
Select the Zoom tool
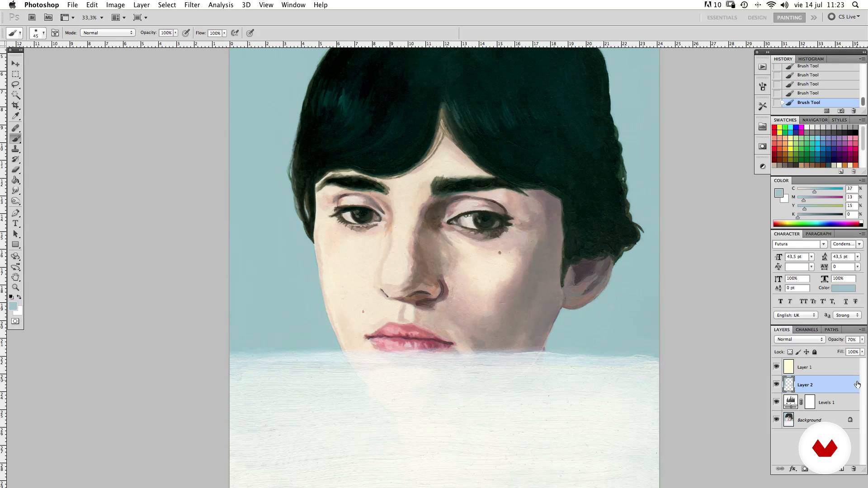coord(15,287)
